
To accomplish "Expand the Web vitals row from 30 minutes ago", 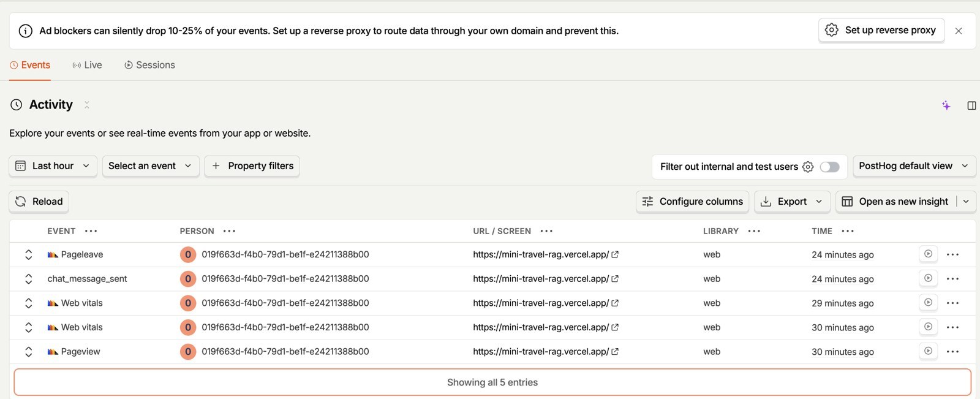I will coord(28,327).
